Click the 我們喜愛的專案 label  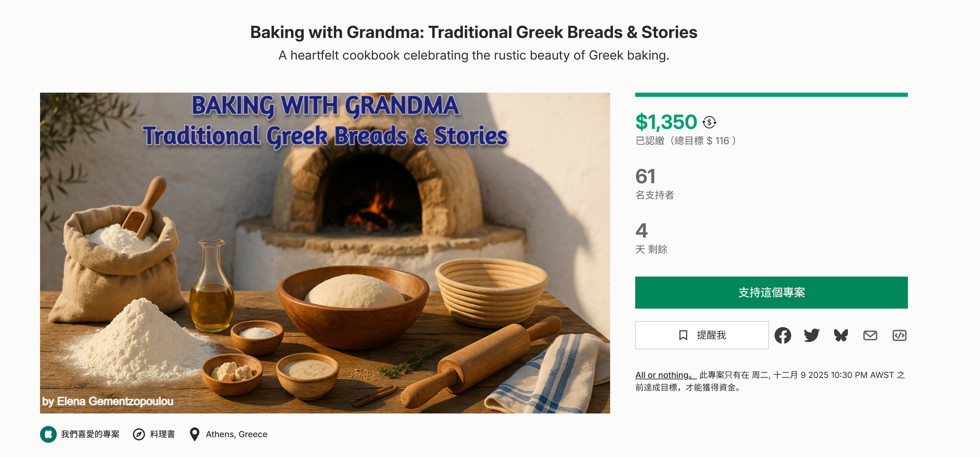click(x=90, y=434)
